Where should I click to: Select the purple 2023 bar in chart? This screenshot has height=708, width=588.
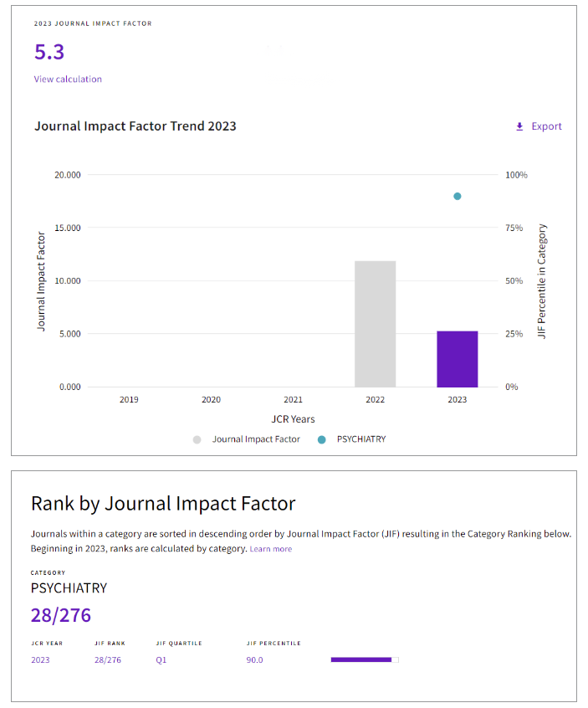[457, 359]
